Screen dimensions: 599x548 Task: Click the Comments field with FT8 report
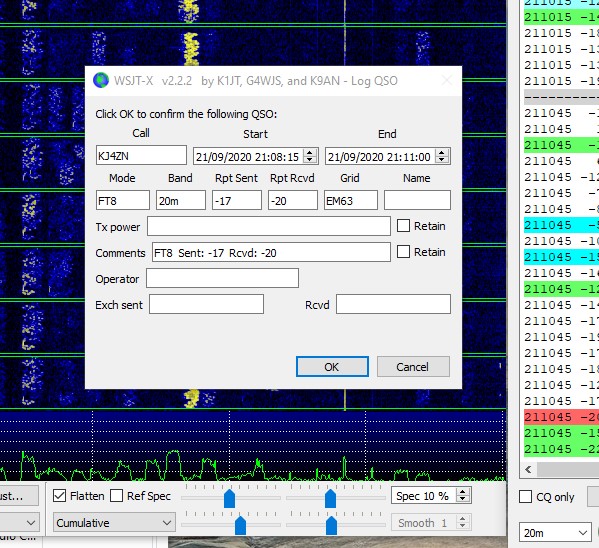[x=271, y=252]
